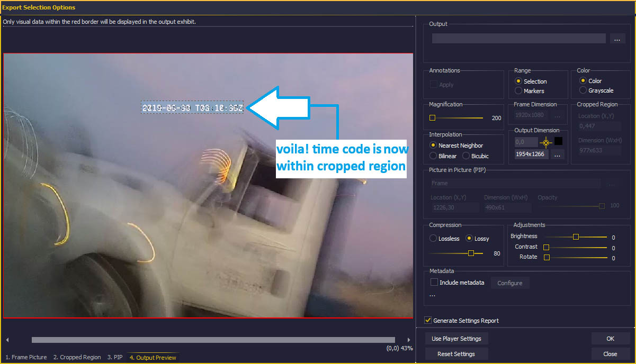Click the Configure metadata button

pyautogui.click(x=510, y=283)
